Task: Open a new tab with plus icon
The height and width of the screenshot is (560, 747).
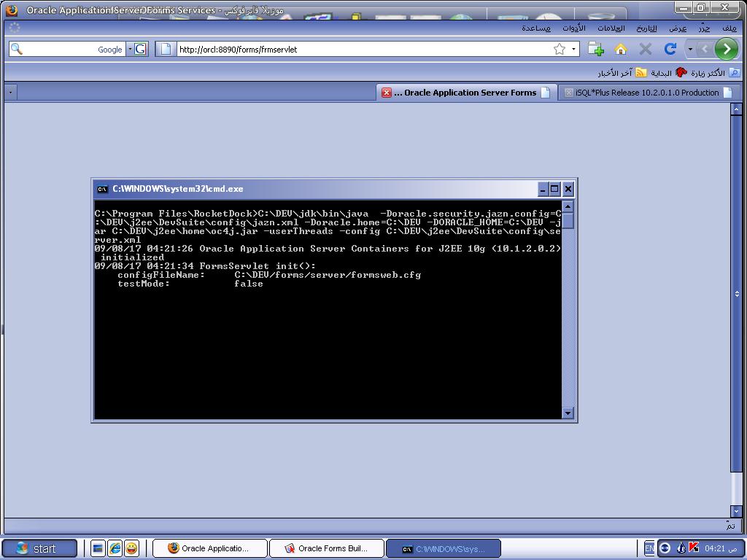Action: [x=596, y=49]
